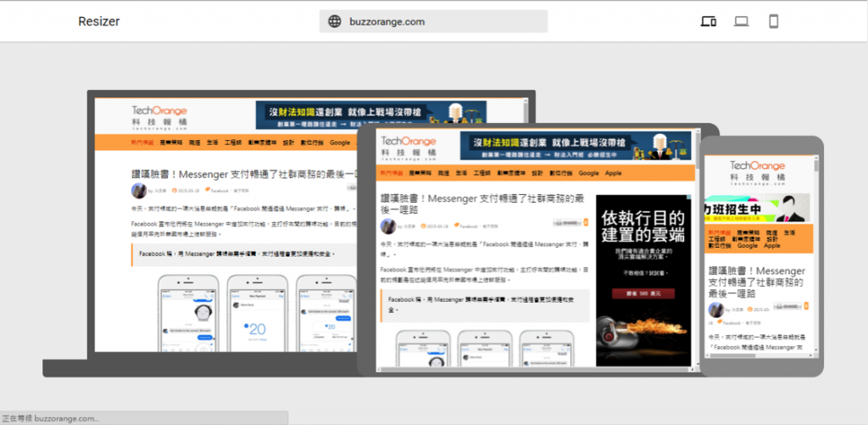Click TechOrange logo in laptop preview
868x425 pixels.
(x=159, y=115)
